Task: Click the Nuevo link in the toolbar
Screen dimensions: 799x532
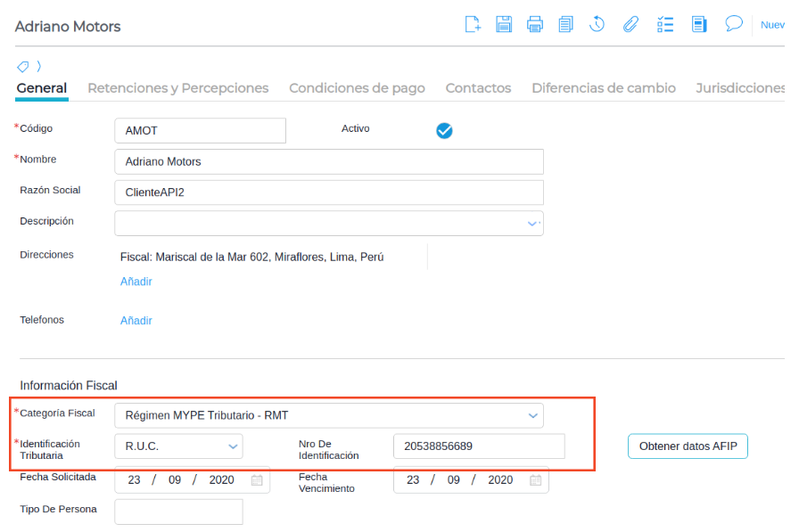Action: tap(772, 25)
